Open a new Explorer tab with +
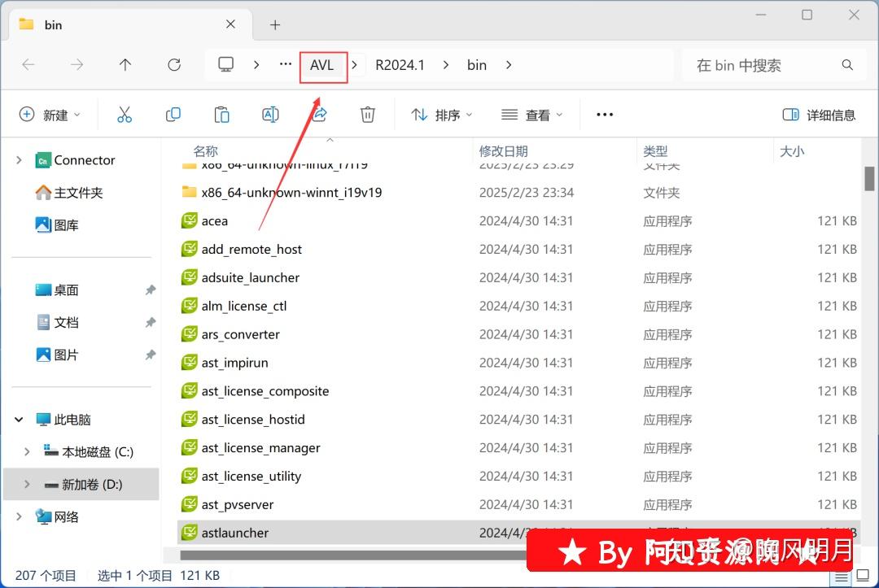Screen dimensions: 879x588 pyautogui.click(x=274, y=24)
